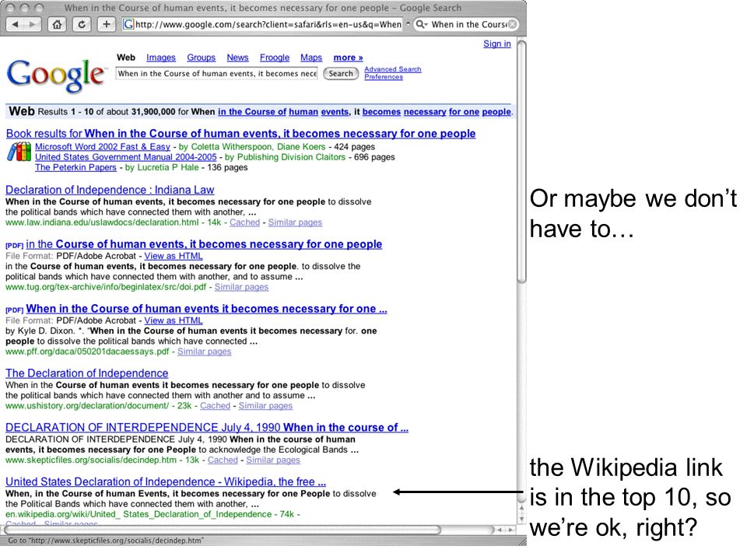Open Cached link for law.indiana.edu result
The height and width of the screenshot is (560, 747).
tap(245, 222)
